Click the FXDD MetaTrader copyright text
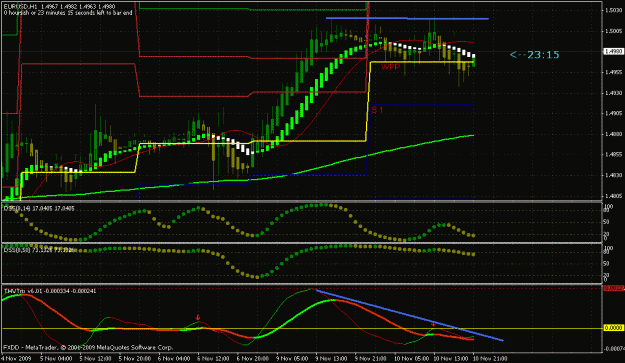Viewport: 625px width, 363px height. coord(88,347)
